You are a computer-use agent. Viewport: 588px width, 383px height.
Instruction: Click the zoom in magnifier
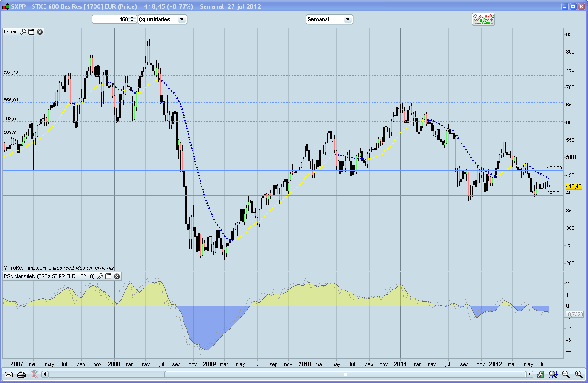click(579, 374)
